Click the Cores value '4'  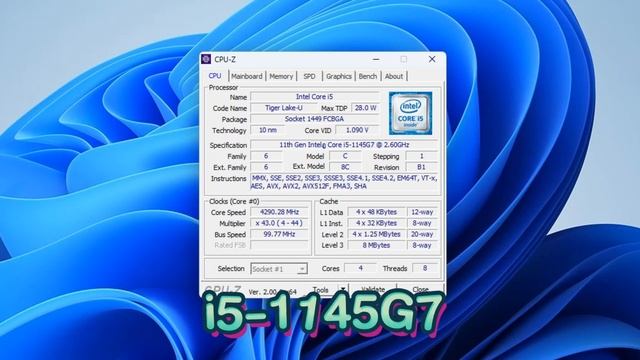tap(360, 268)
